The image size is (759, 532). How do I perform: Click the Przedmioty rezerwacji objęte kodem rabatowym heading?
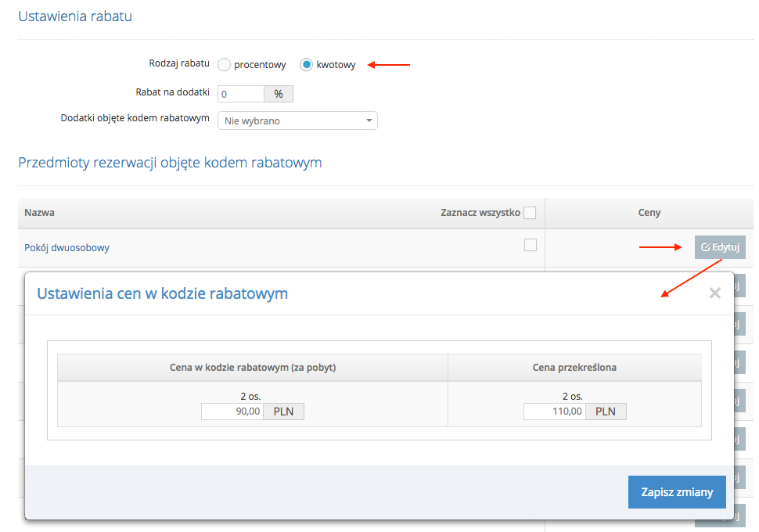(170, 162)
